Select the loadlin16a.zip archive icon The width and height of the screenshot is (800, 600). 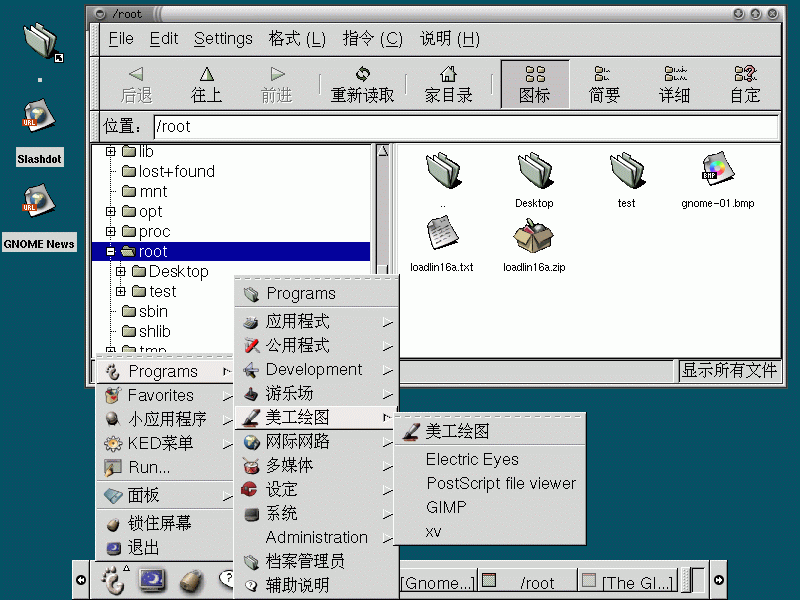(x=533, y=235)
